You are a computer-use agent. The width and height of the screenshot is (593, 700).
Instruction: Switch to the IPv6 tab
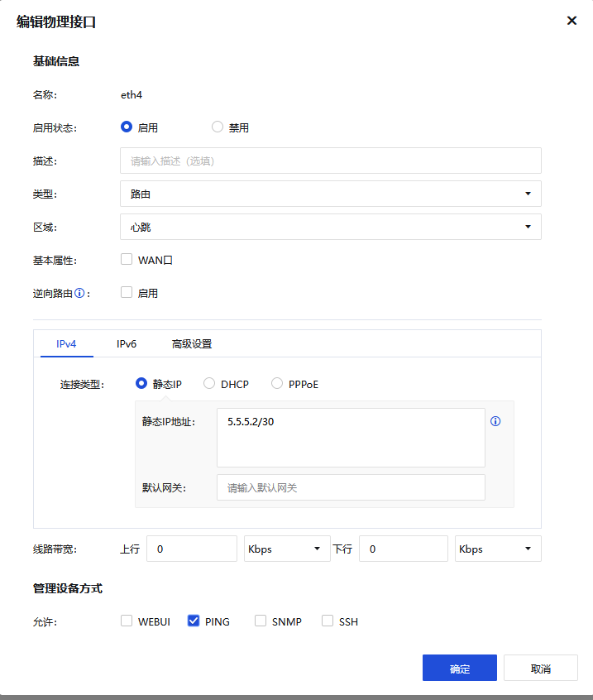tap(127, 343)
